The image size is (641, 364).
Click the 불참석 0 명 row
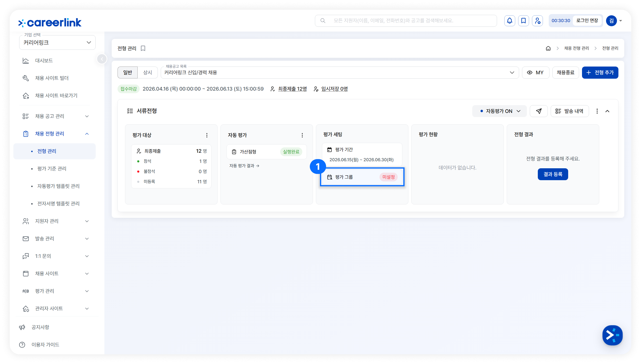(x=171, y=171)
